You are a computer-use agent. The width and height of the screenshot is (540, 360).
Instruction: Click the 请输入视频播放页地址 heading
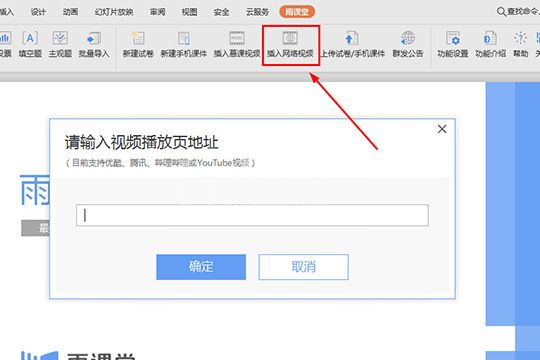coord(142,143)
